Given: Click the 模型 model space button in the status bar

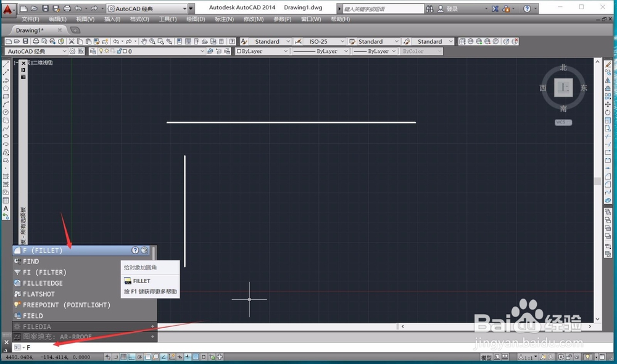Looking at the screenshot, I should pyautogui.click(x=486, y=357).
